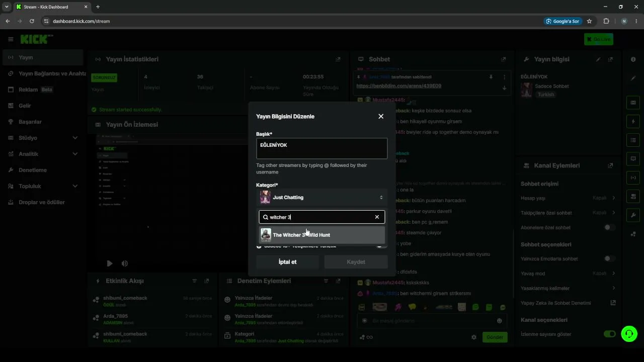Bookmark this page with the star icon
This screenshot has width=644, height=362.
pyautogui.click(x=589, y=21)
